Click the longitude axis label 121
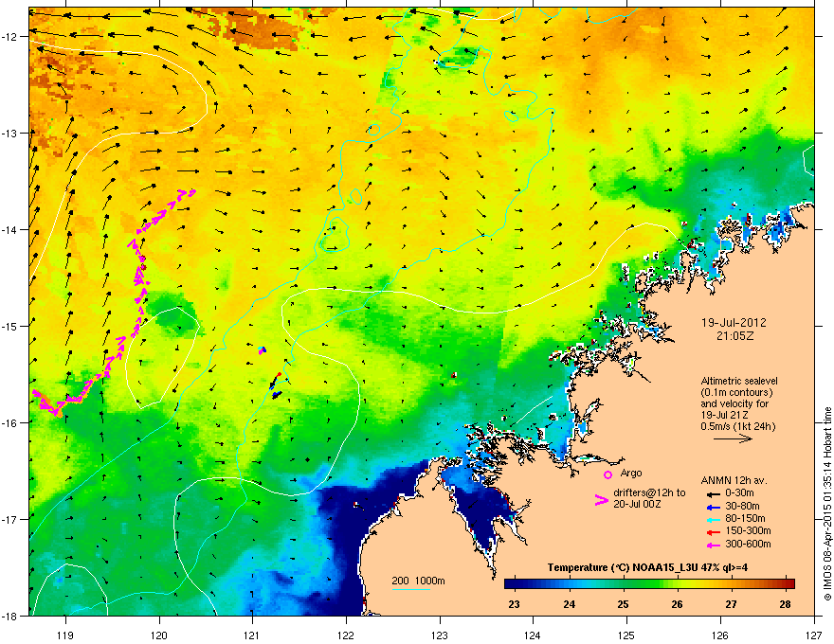The image size is (834, 644). pos(252,635)
